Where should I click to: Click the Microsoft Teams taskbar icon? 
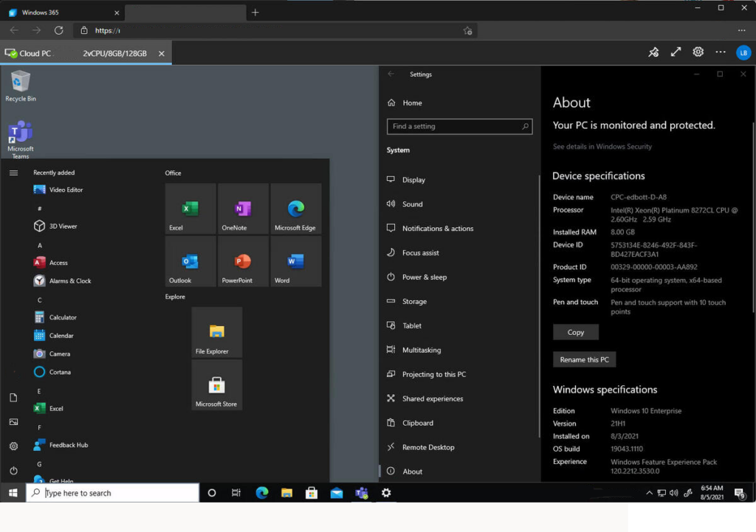click(361, 493)
